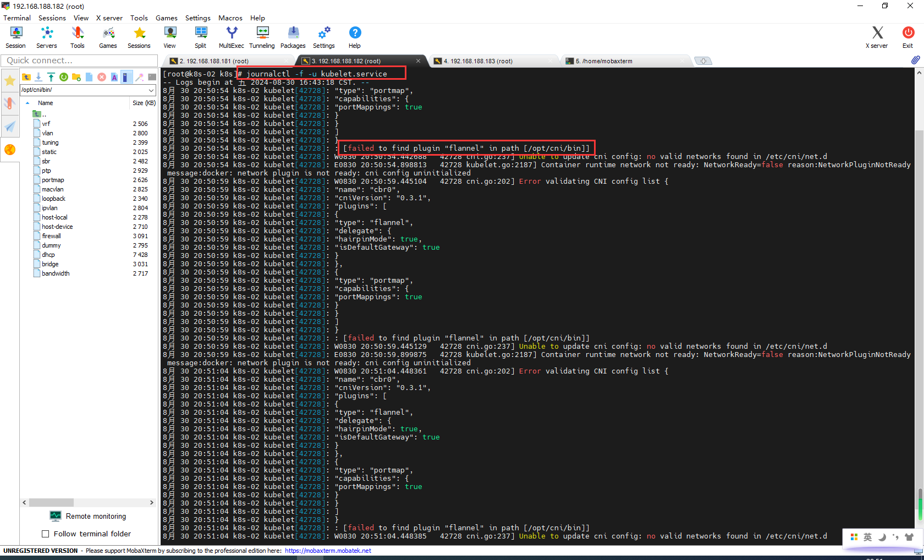Click the paperclip icon at tab bar end

point(915,60)
